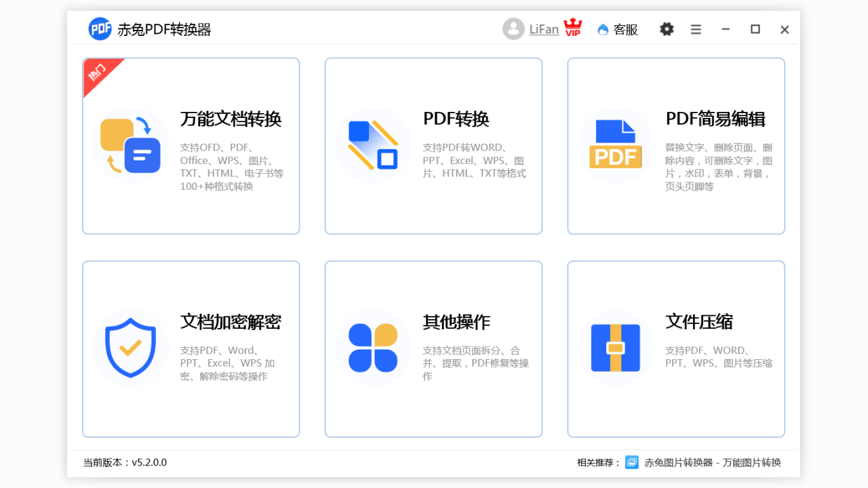Click the 相关推荐 label
868x488 pixels.
pos(599,462)
